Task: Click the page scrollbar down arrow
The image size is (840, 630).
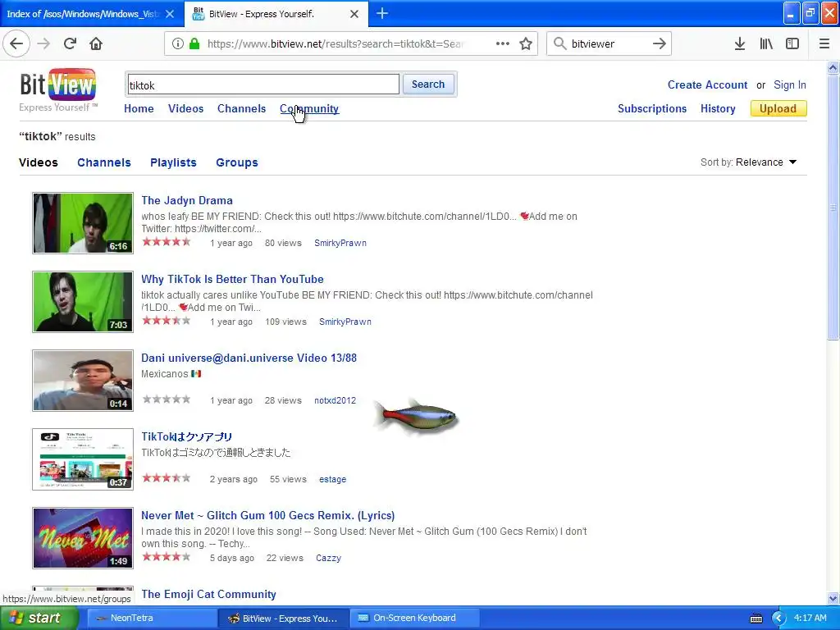Action: (833, 598)
